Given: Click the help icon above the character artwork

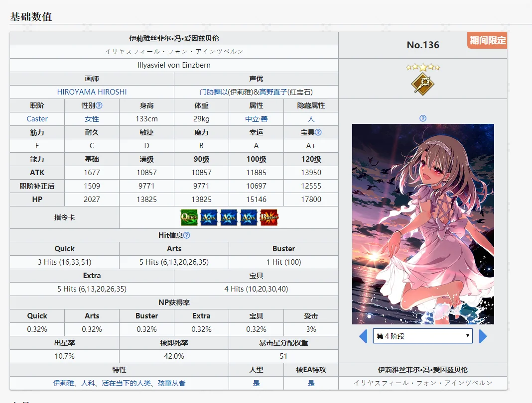Looking at the screenshot, I should pyautogui.click(x=423, y=118).
